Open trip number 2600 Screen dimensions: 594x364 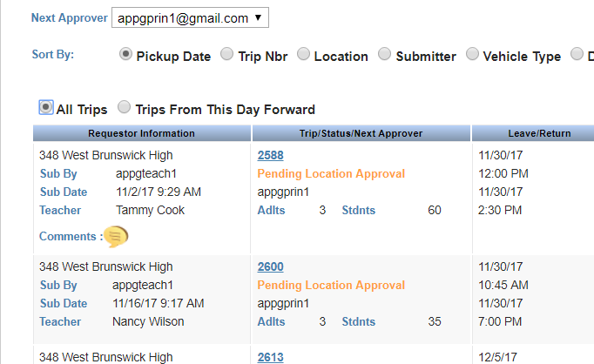coord(271,266)
